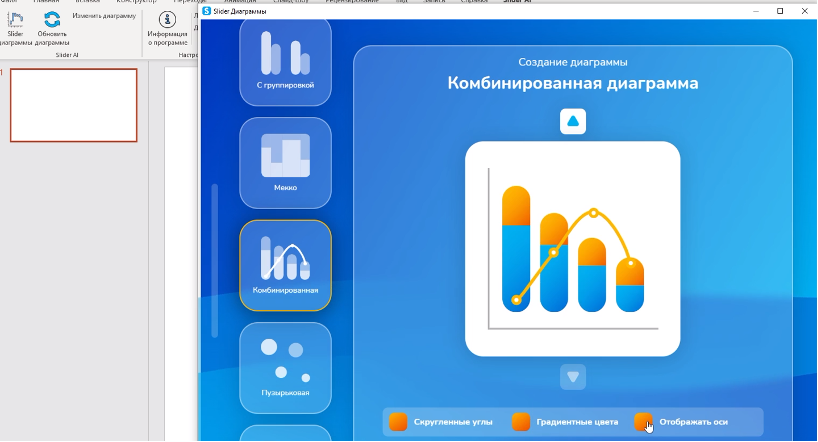
Task: Click the up arrow above chart preview
Action: [x=573, y=121]
